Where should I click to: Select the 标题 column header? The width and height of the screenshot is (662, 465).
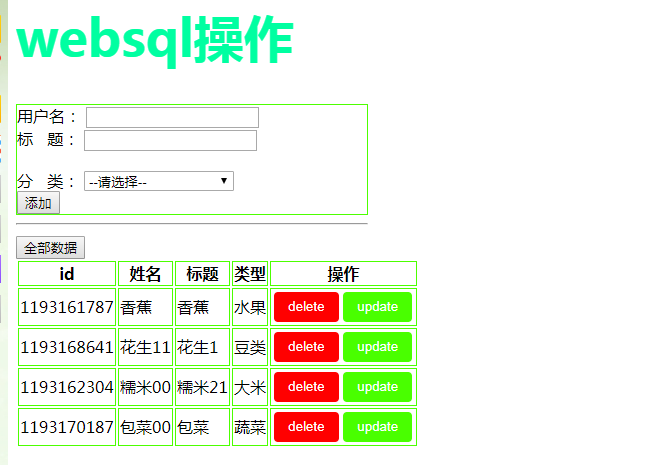click(203, 274)
